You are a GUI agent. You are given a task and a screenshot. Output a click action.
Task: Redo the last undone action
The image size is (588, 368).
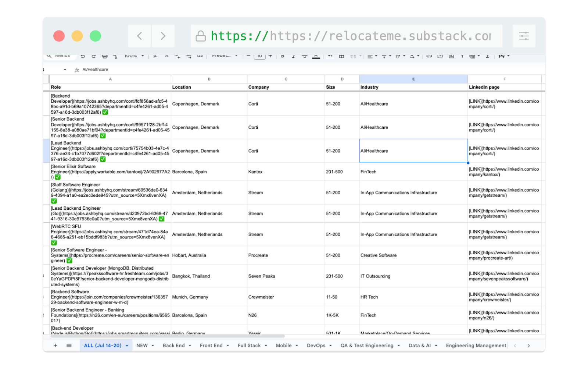pyautogui.click(x=94, y=56)
